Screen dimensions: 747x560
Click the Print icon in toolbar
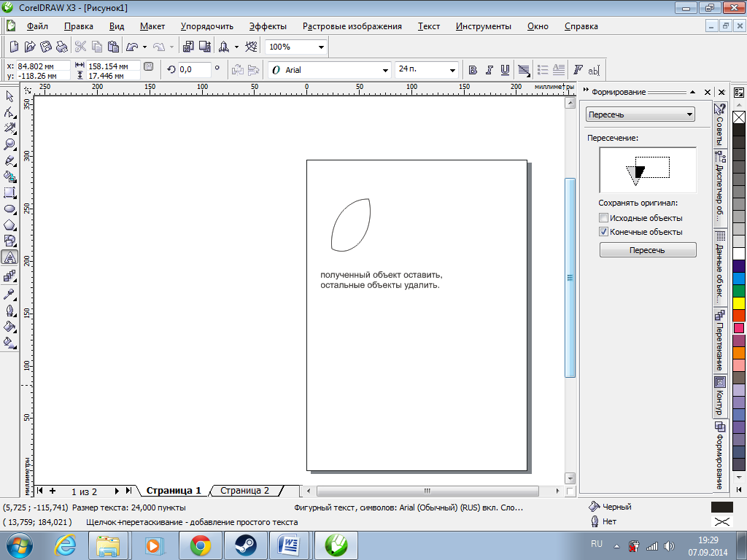62,47
